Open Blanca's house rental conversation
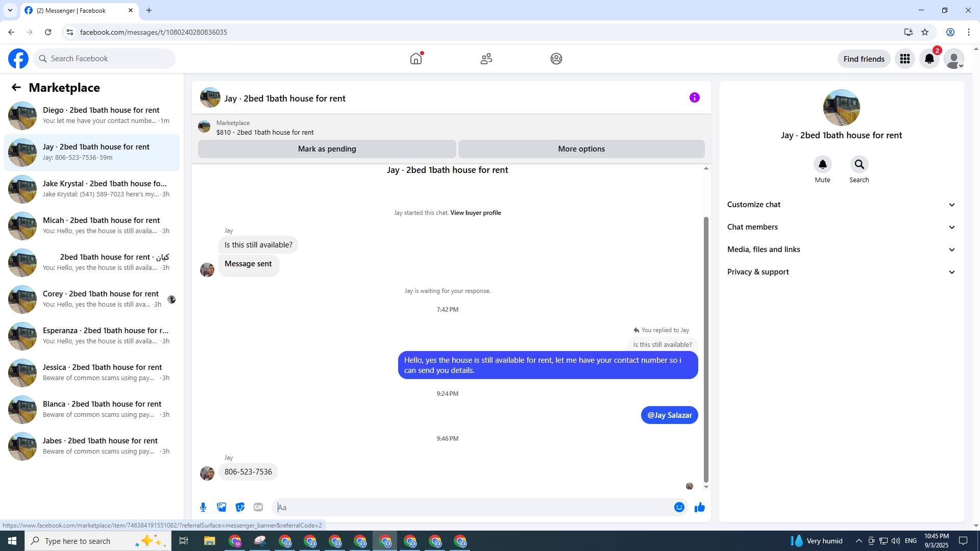 click(92, 410)
